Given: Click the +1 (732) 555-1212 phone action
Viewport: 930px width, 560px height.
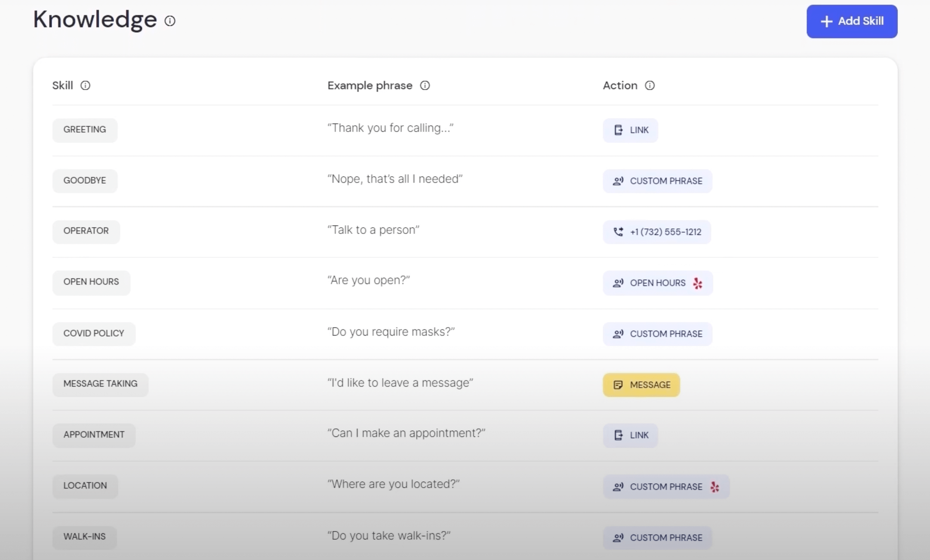Looking at the screenshot, I should point(657,232).
